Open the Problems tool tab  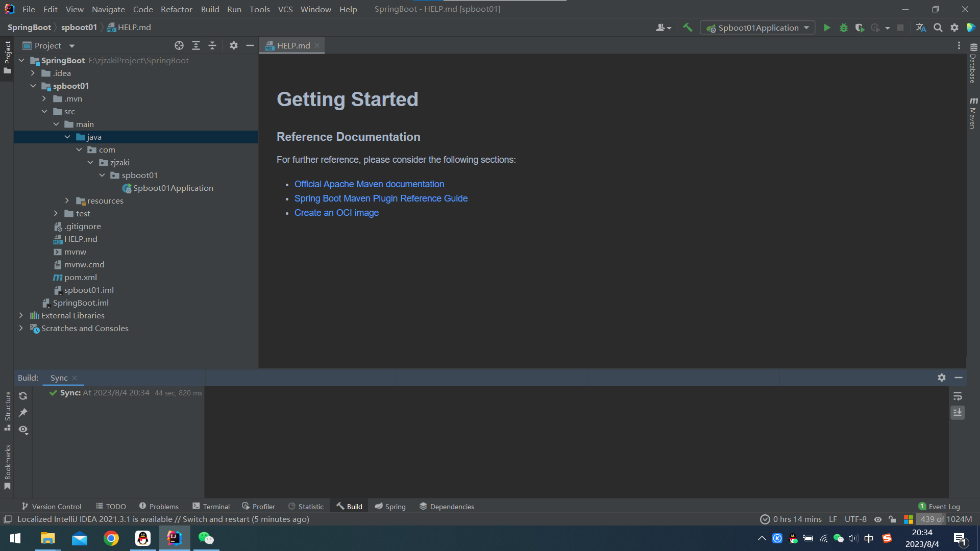coord(159,506)
